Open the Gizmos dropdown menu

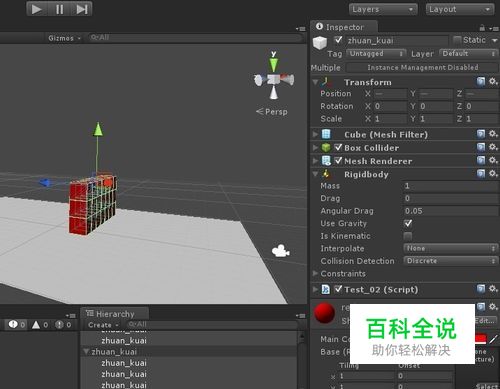click(64, 38)
